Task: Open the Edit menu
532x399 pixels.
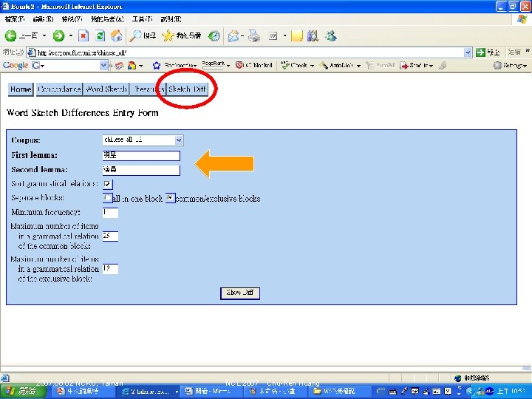Action: 43,19
